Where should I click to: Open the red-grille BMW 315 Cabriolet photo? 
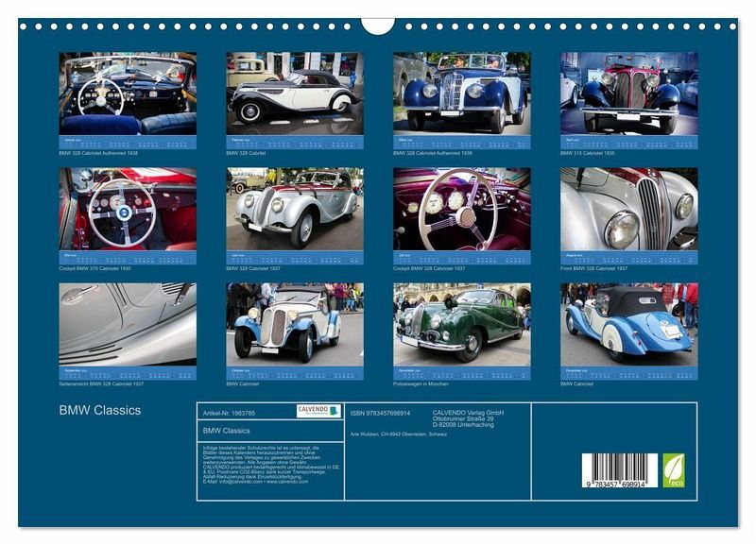pyautogui.click(x=629, y=94)
